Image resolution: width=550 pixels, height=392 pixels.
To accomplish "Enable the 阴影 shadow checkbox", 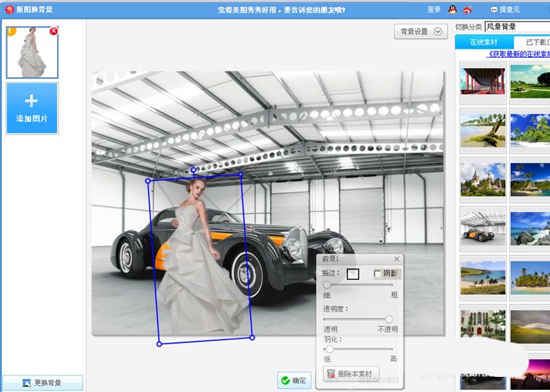I will point(377,274).
